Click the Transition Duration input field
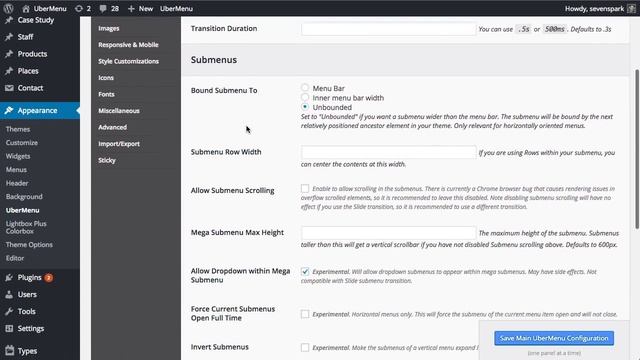 (389, 29)
